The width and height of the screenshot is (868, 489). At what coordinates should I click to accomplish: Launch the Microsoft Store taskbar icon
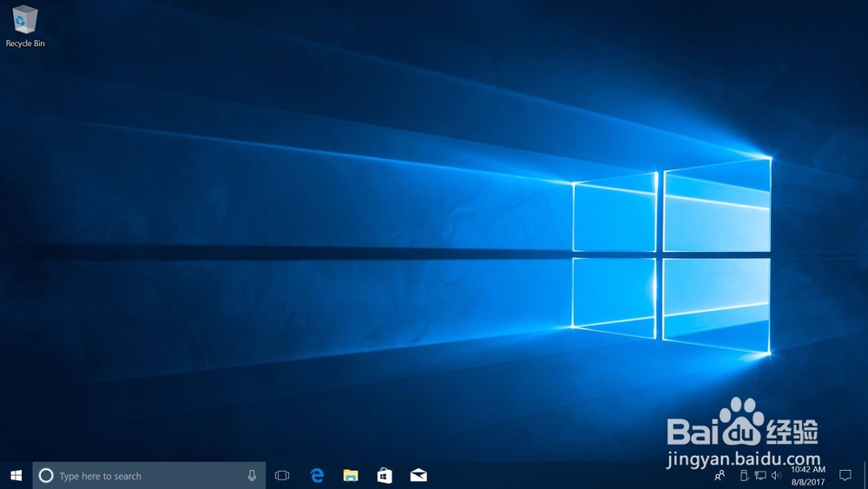click(385, 476)
